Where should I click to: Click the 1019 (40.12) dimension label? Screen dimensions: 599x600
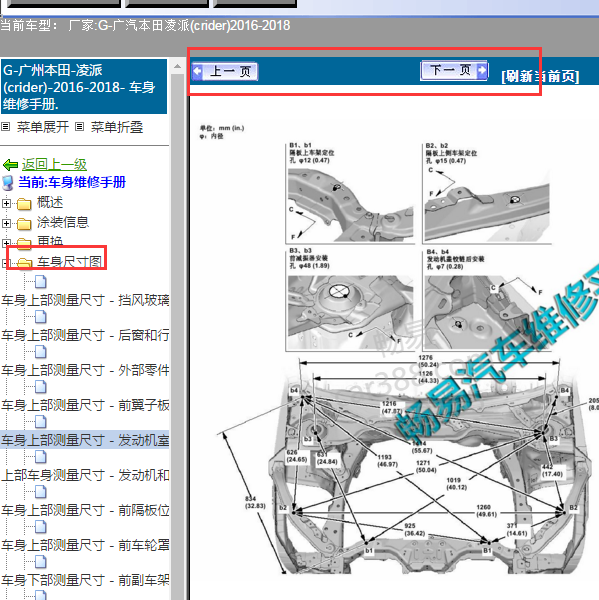point(456,484)
